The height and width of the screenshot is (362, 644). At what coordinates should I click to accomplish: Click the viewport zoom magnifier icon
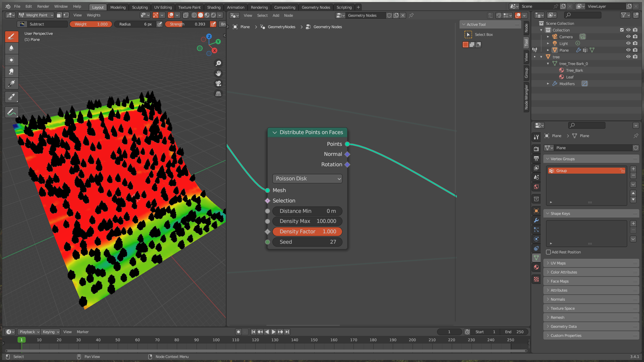[218, 63]
